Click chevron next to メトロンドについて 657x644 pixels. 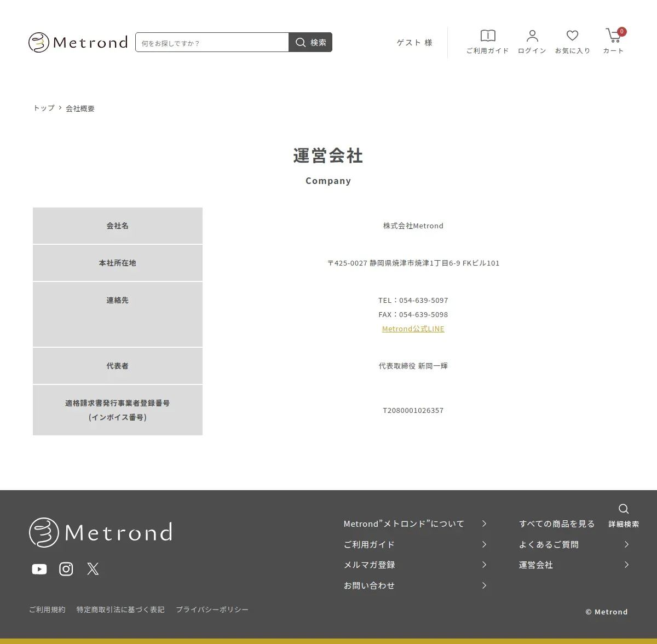484,524
